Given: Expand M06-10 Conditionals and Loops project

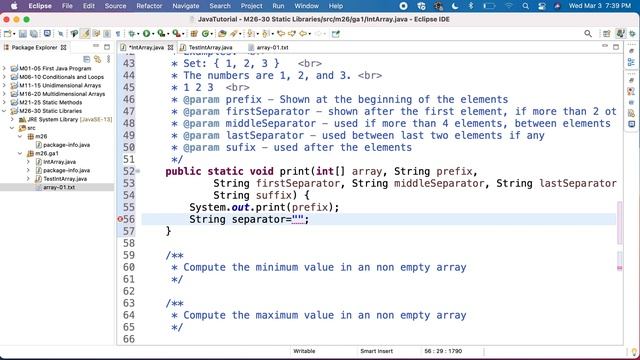Looking at the screenshot, I should pos(4,77).
